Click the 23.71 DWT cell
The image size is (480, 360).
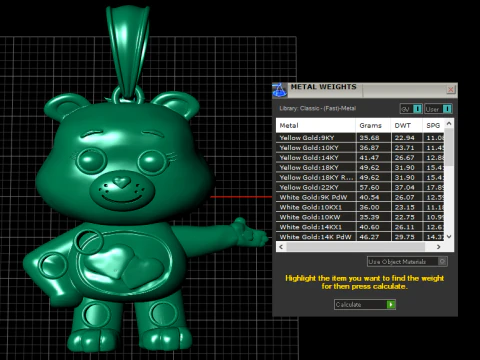407,148
